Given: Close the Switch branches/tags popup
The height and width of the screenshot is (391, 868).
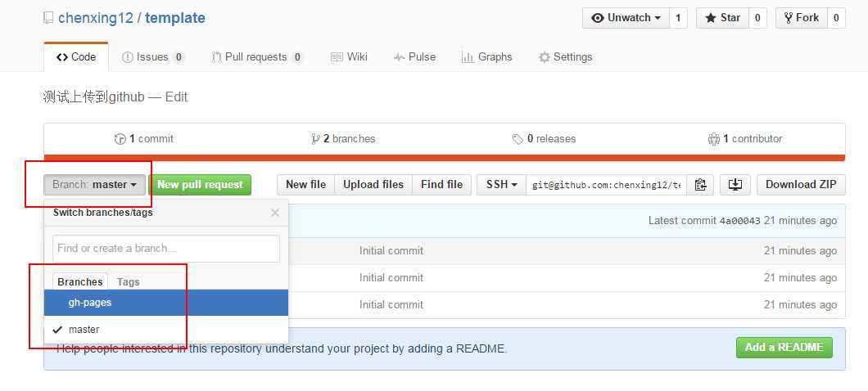Looking at the screenshot, I should click(x=274, y=213).
